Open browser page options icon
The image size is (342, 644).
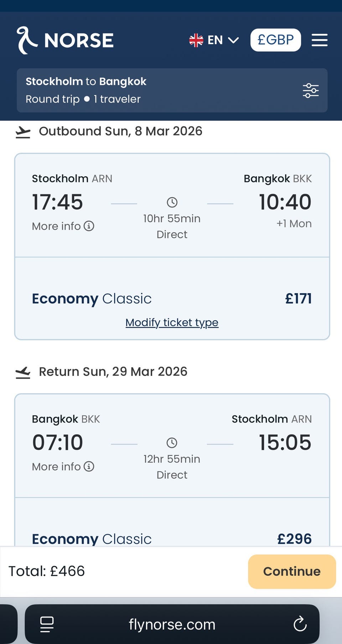click(x=47, y=624)
